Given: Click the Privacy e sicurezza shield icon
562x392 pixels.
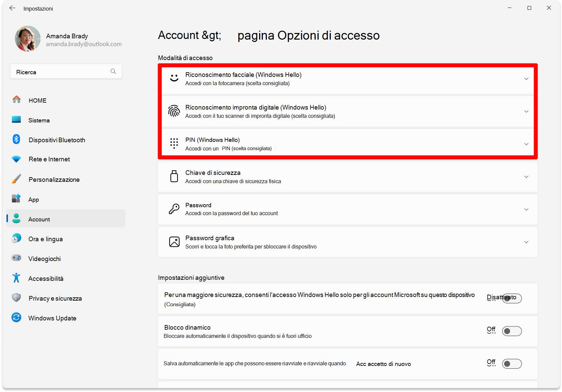Looking at the screenshot, I should 16,298.
